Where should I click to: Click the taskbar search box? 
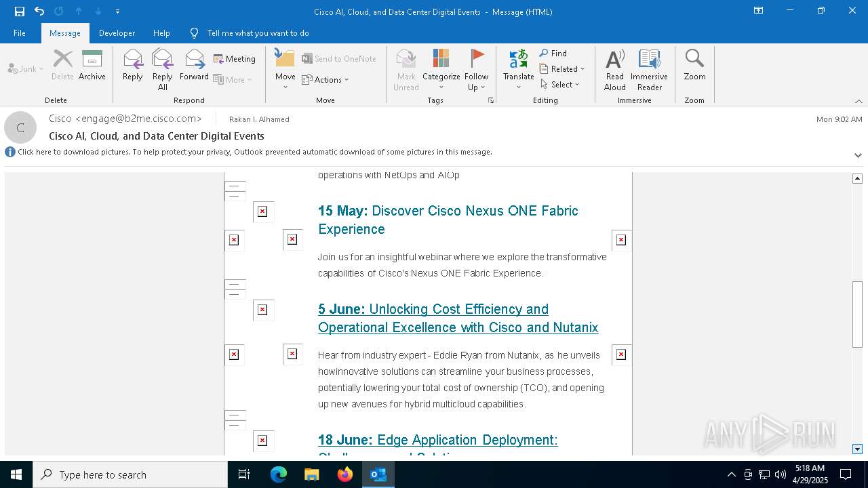(130, 474)
